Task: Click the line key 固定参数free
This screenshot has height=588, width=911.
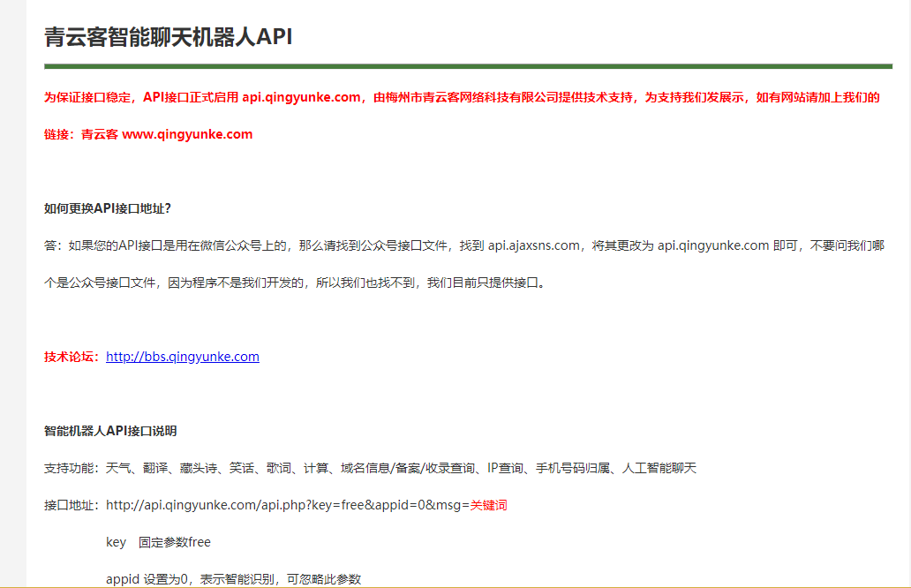Action: pyautogui.click(x=158, y=543)
